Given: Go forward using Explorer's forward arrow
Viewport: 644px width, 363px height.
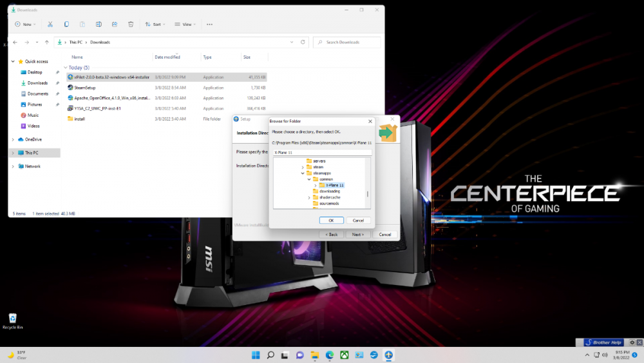Looking at the screenshot, I should click(x=26, y=42).
